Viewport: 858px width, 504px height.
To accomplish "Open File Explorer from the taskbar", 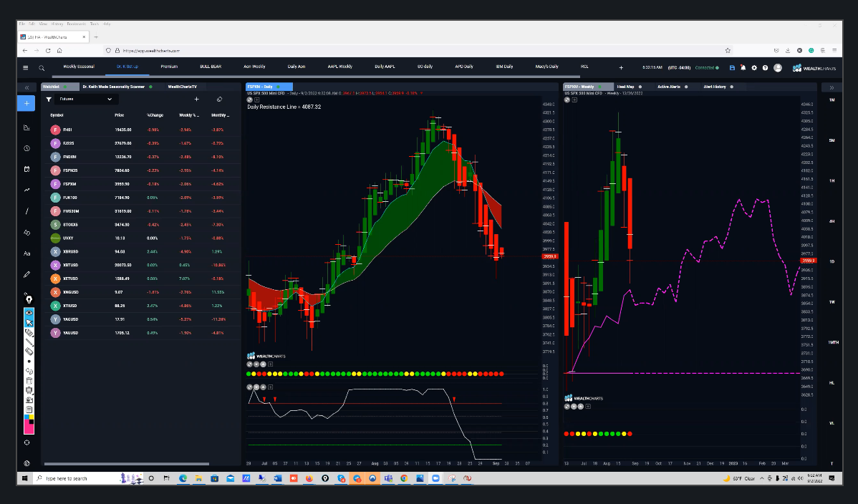I will coord(198,478).
